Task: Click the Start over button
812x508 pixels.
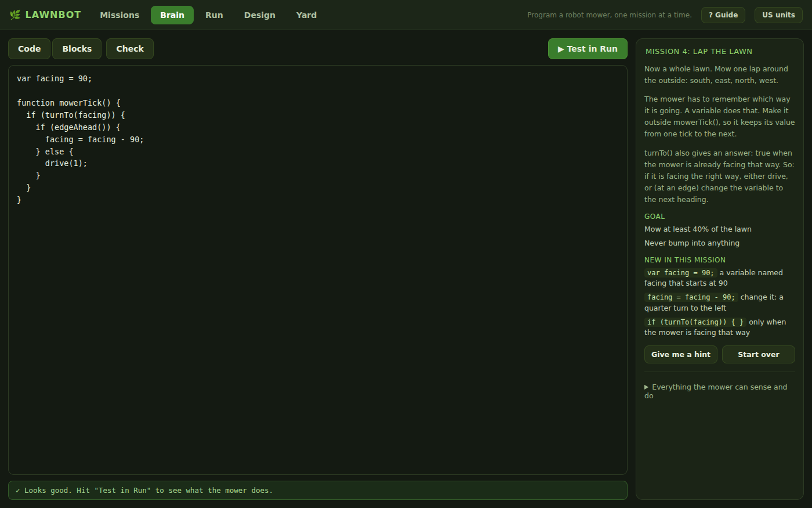Action: click(x=759, y=354)
